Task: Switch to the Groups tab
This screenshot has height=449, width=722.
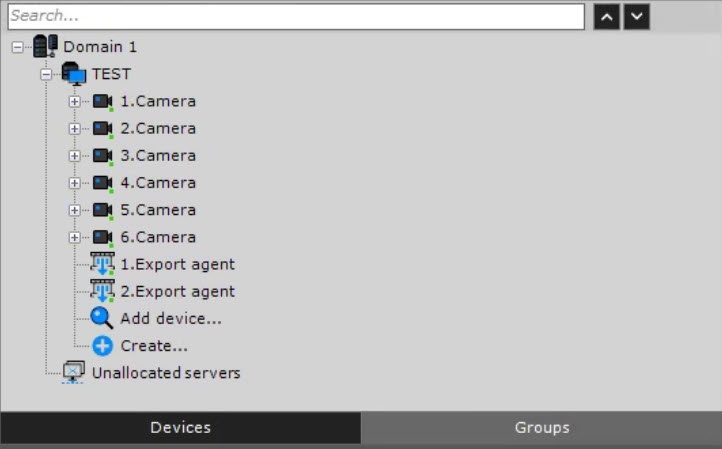Action: click(542, 428)
